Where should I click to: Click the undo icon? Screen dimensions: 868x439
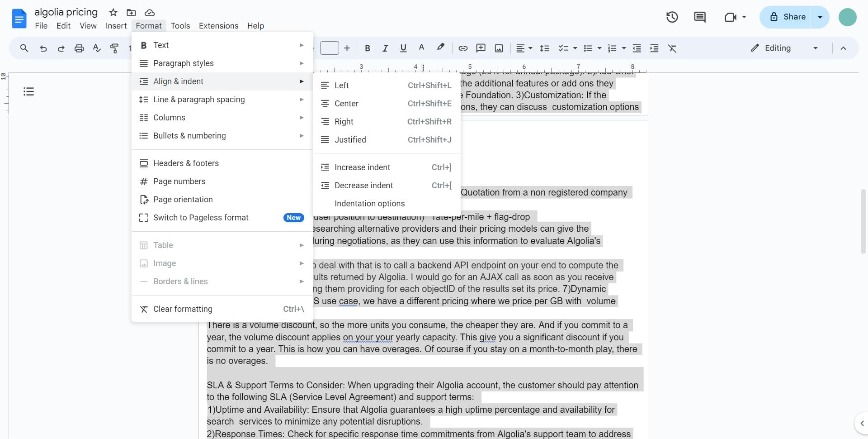(x=43, y=48)
